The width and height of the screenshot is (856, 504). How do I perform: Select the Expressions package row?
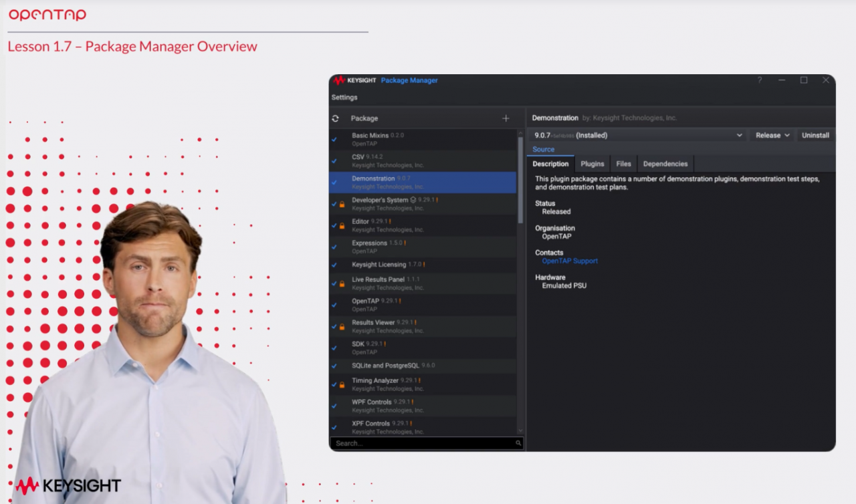[423, 247]
